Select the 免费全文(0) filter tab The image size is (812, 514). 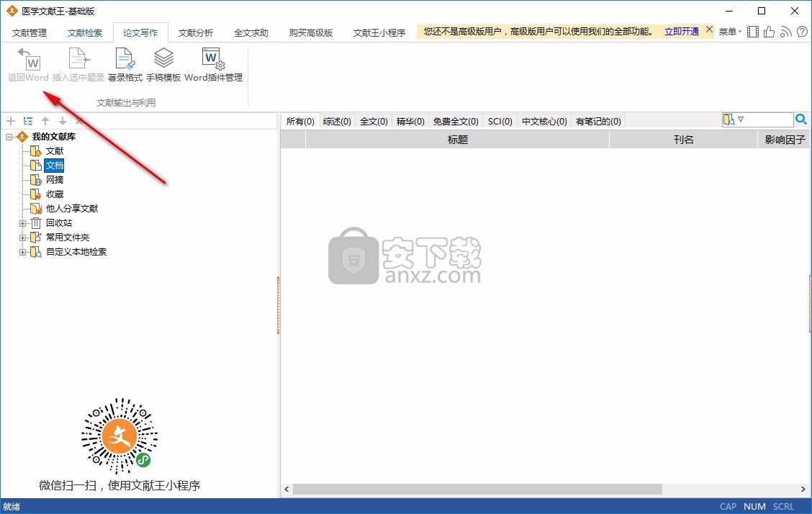tap(456, 121)
